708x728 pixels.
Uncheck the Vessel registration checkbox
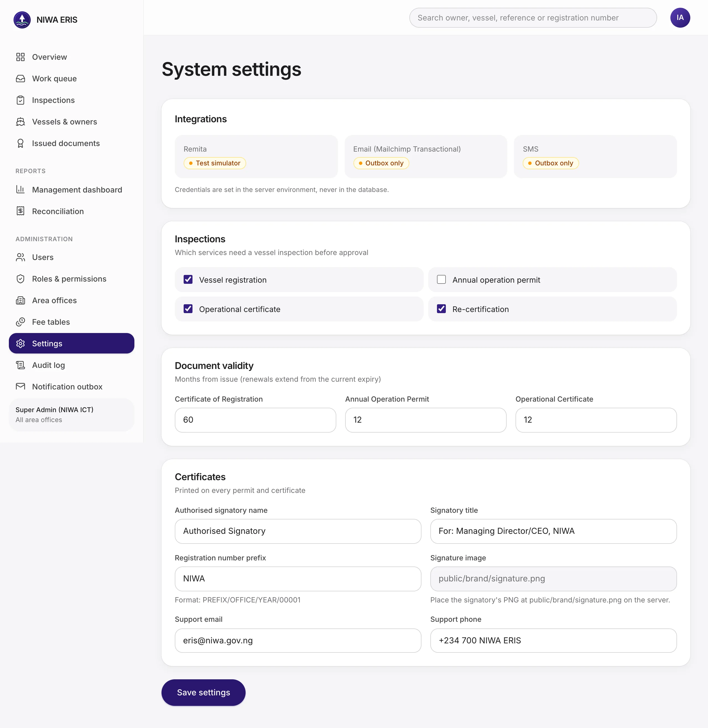coord(188,279)
